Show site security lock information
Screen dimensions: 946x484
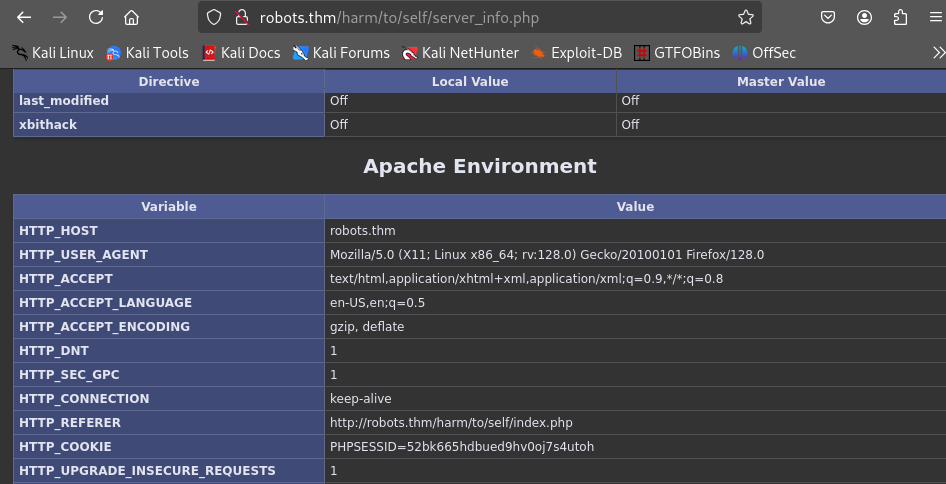(x=240, y=17)
